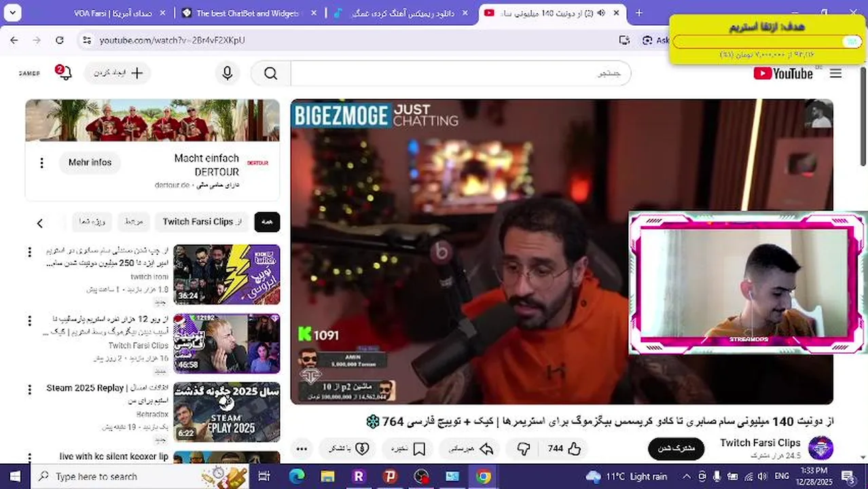Click the search magnifier button
This screenshot has width=868, height=489.
(x=270, y=73)
